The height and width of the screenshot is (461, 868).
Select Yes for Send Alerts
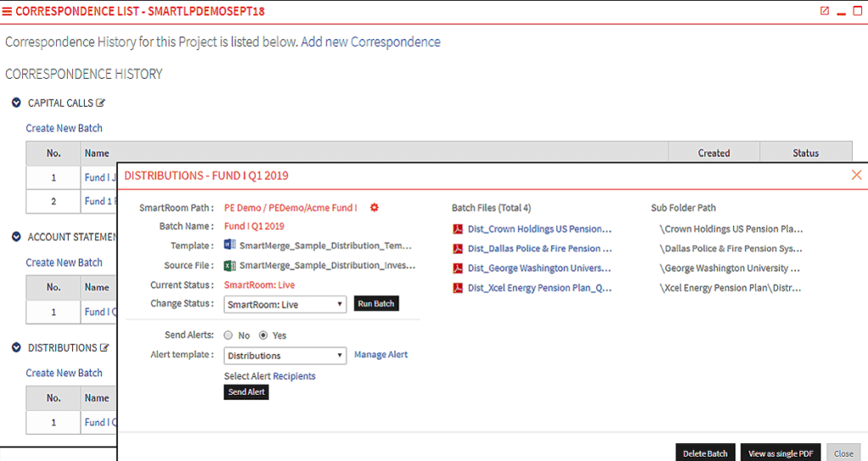pos(264,336)
